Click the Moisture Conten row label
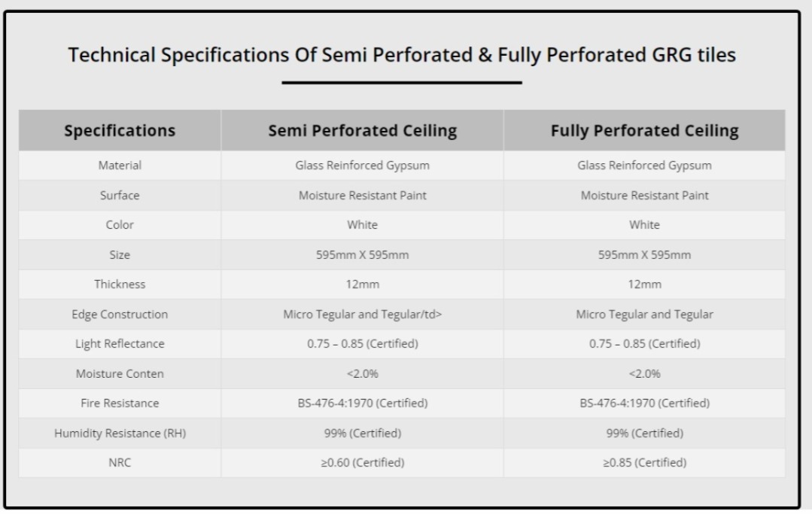 point(120,374)
